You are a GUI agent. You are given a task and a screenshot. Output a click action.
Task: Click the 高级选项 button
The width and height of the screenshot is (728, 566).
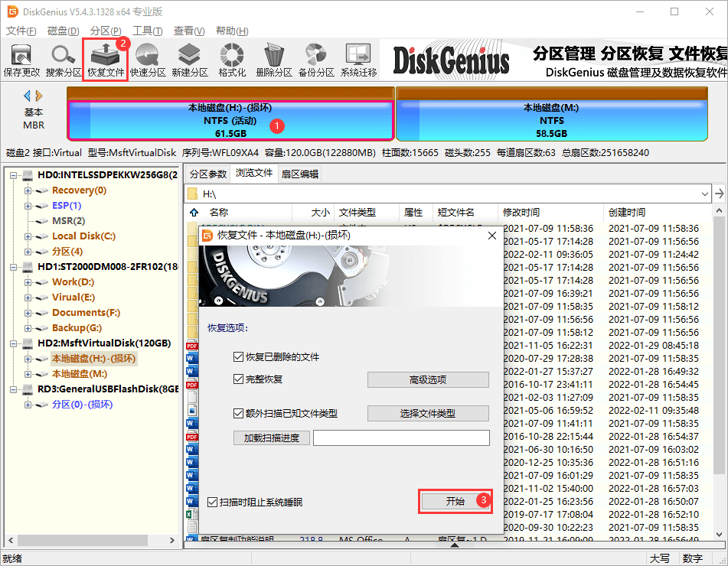click(428, 379)
